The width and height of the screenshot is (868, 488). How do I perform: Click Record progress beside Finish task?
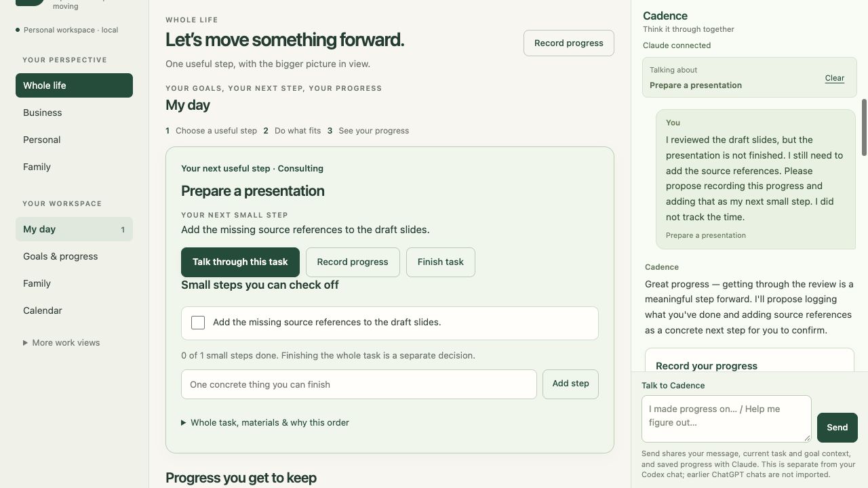353,262
